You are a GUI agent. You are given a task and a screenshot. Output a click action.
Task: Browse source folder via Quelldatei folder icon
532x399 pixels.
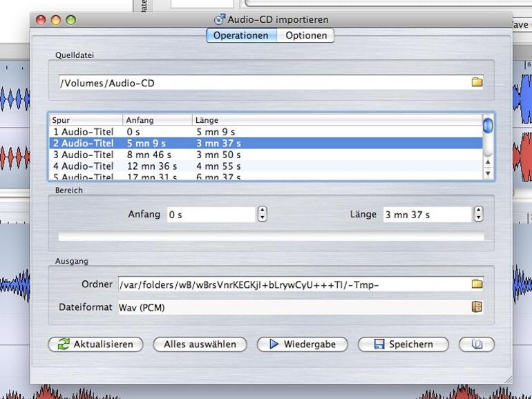tap(477, 82)
